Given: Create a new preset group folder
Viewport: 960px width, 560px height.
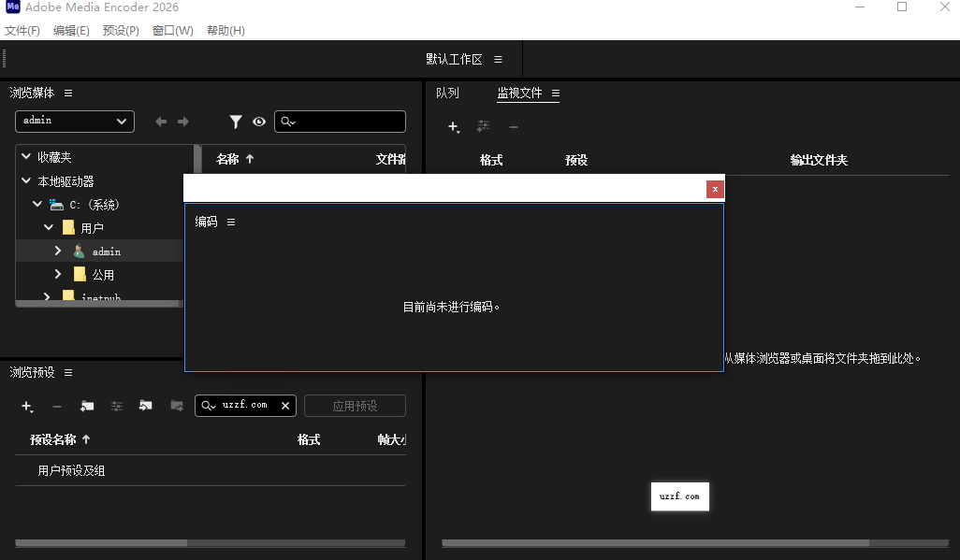Looking at the screenshot, I should 86,407.
